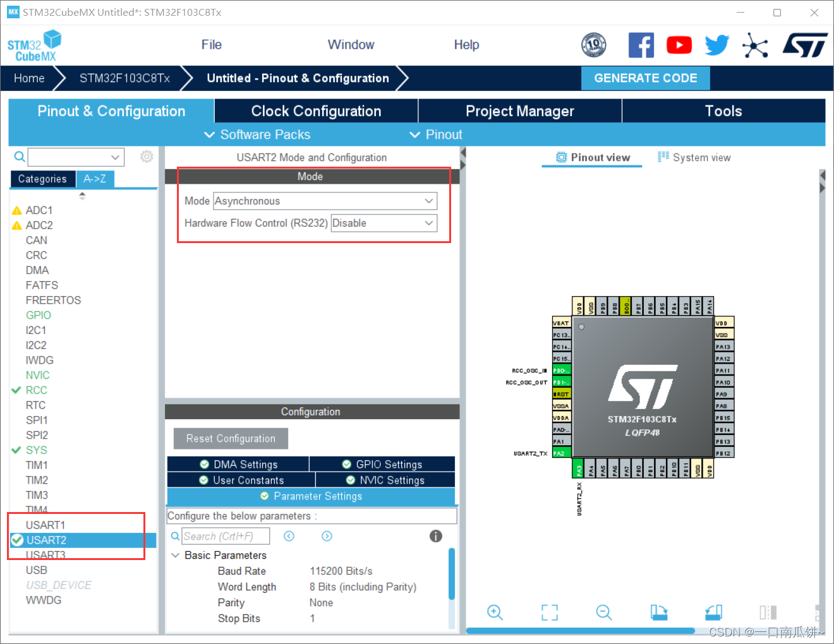Click the category list collapse handle
834x644 pixels.
coord(82,196)
